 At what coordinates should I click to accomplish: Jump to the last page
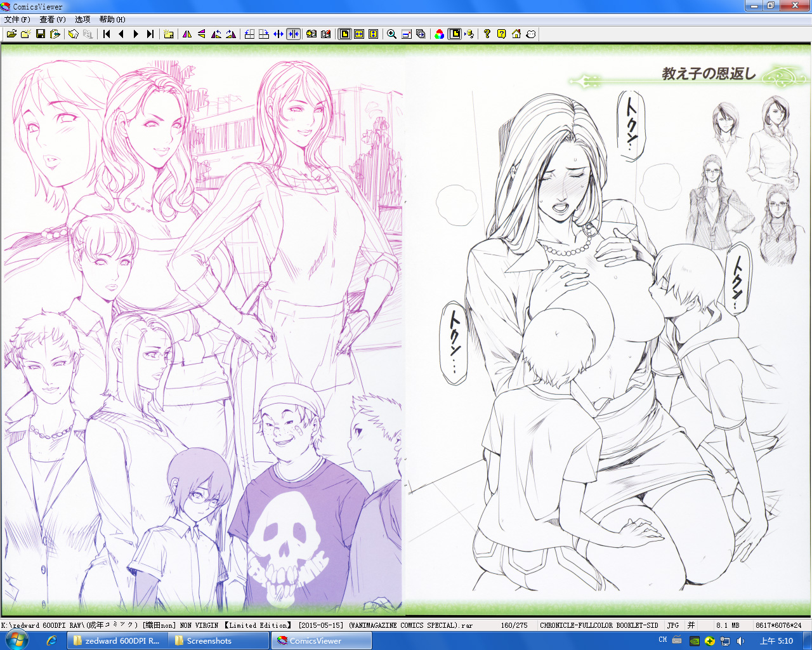[x=150, y=34]
